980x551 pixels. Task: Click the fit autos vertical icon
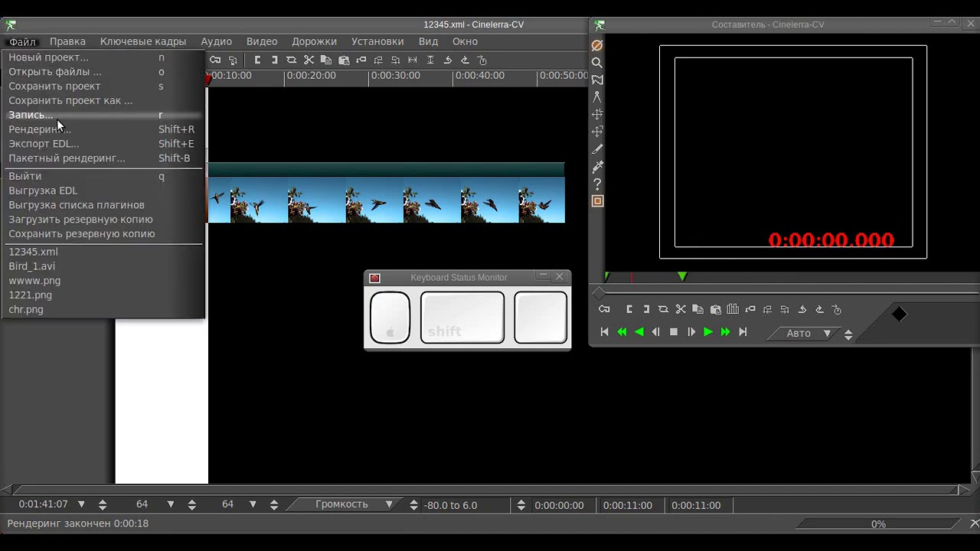[x=430, y=60]
